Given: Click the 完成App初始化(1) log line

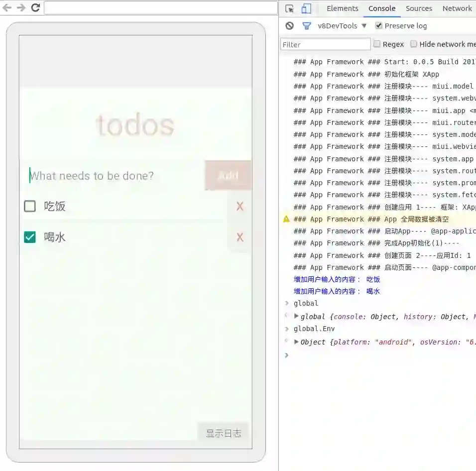Looking at the screenshot, I should (376, 243).
